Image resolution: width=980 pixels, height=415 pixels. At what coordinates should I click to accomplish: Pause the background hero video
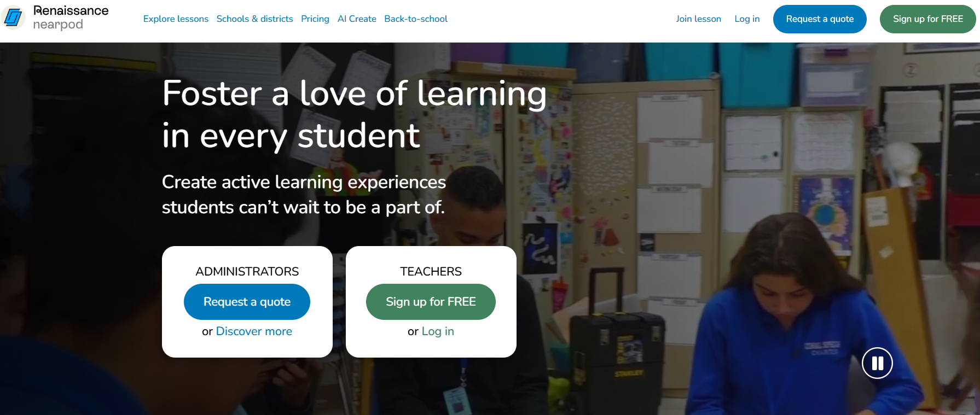(x=877, y=363)
